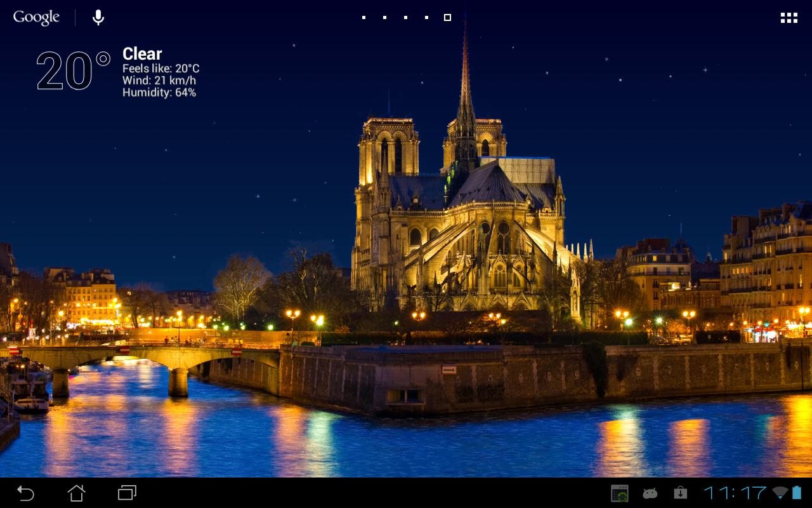
Task: Tap the current fifth page indicator square
Action: (447, 18)
